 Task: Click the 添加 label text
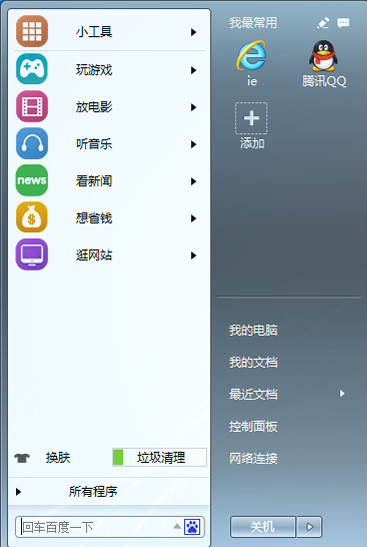[x=252, y=143]
